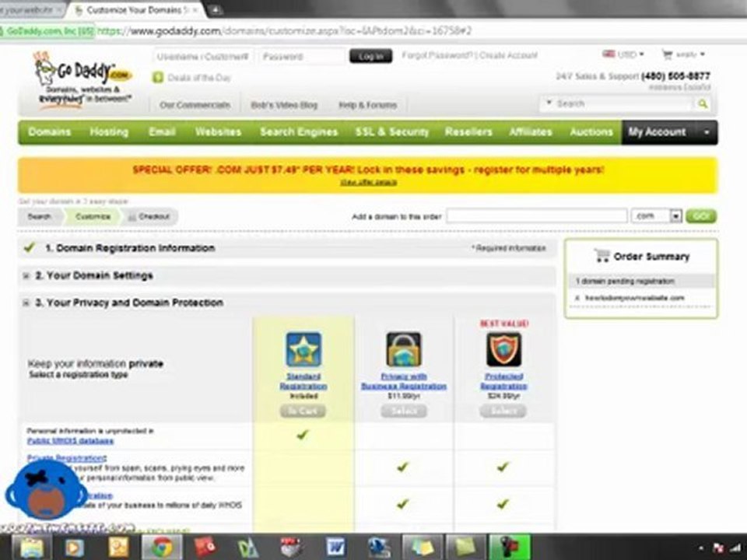747x560 pixels.
Task: Open the USD currency dropdown
Action: [x=630, y=54]
